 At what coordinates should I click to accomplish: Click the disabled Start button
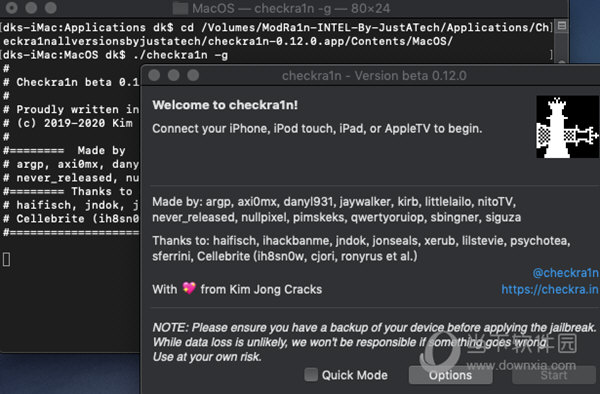click(554, 375)
